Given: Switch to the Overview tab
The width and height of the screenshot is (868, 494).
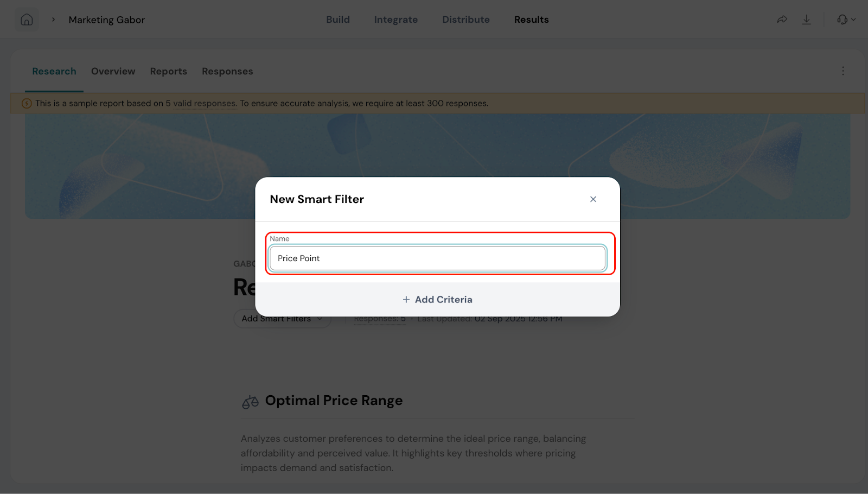Looking at the screenshot, I should tap(113, 71).
